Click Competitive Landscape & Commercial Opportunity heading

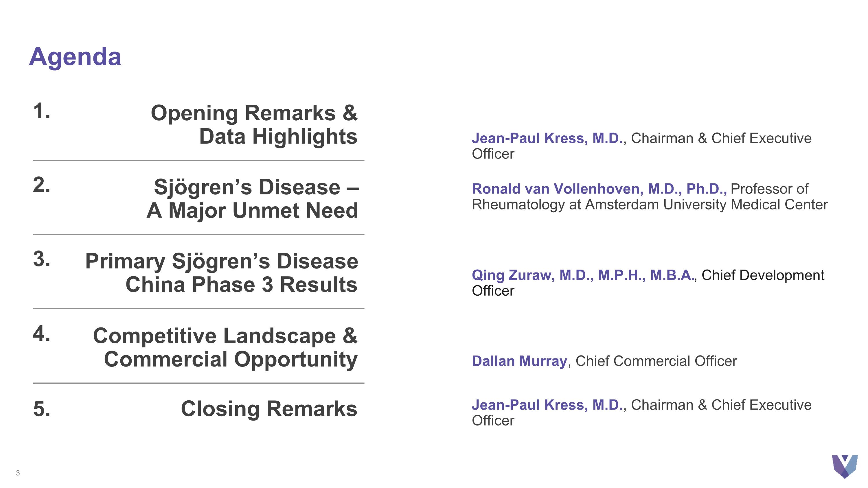(225, 347)
